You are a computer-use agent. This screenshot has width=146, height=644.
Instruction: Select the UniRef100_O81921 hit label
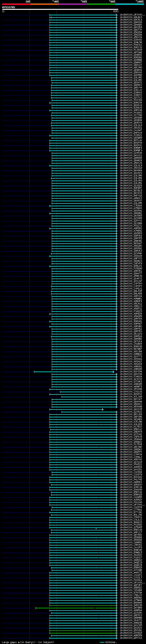tap(131, 128)
